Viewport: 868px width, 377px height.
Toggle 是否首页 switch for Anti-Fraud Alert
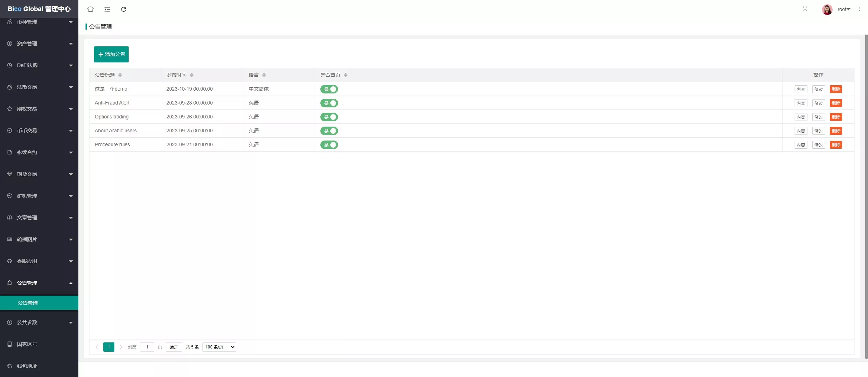coord(329,103)
